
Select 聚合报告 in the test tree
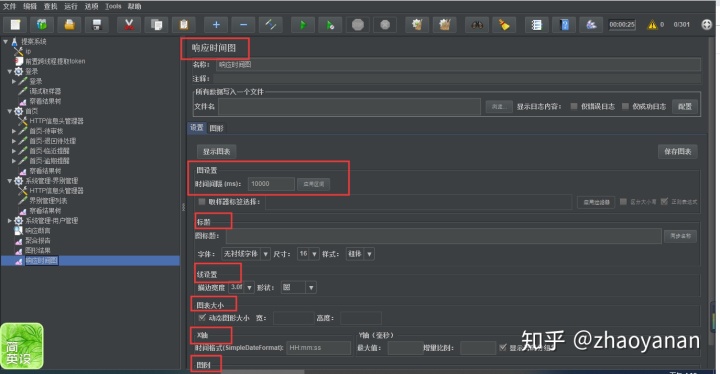[x=38, y=240]
